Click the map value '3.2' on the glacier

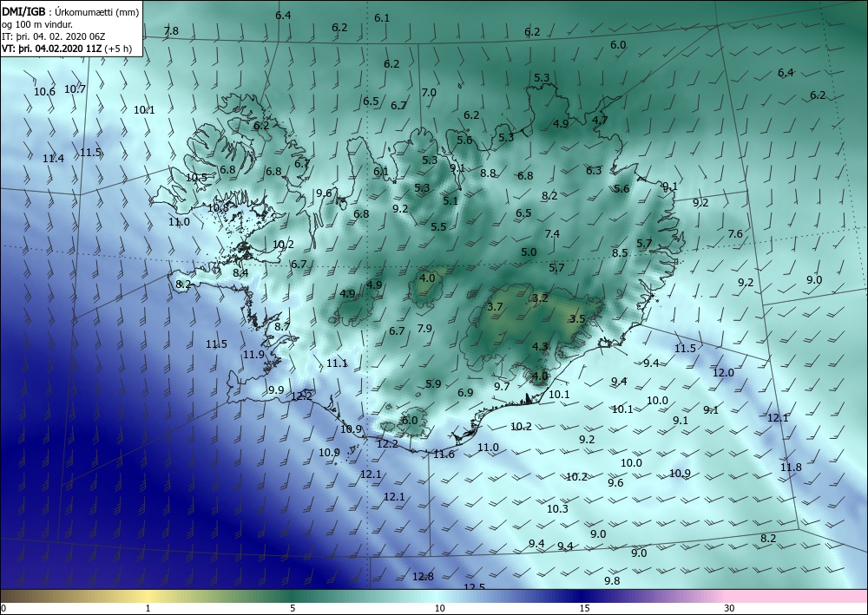coord(540,298)
